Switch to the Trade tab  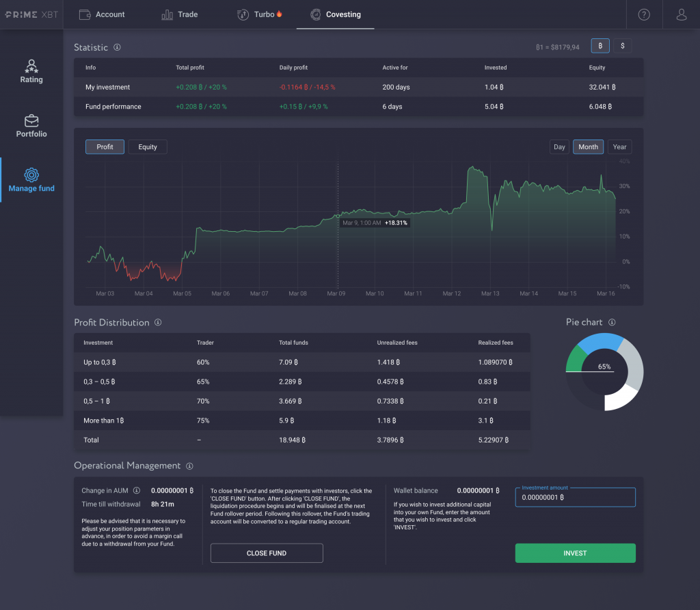(179, 14)
